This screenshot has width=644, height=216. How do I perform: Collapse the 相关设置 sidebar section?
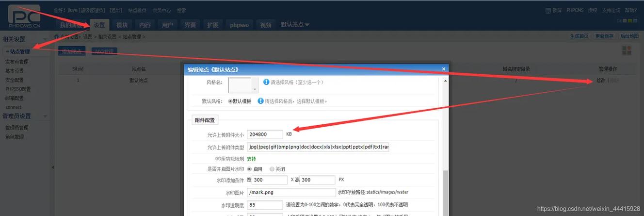coord(45,39)
